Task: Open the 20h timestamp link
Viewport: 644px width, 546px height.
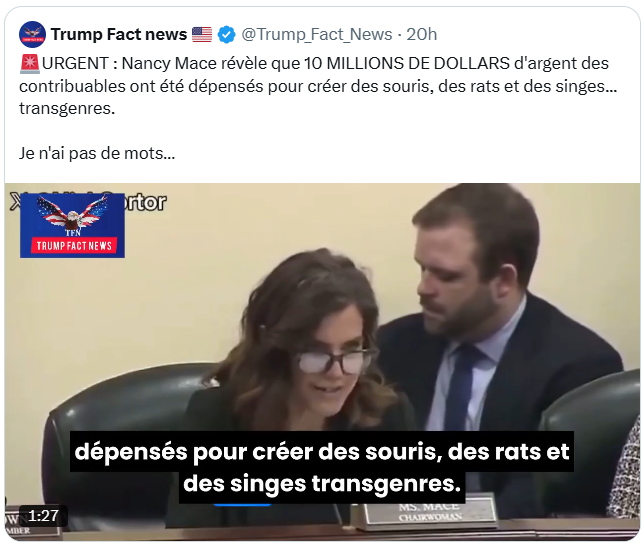Action: tap(422, 35)
